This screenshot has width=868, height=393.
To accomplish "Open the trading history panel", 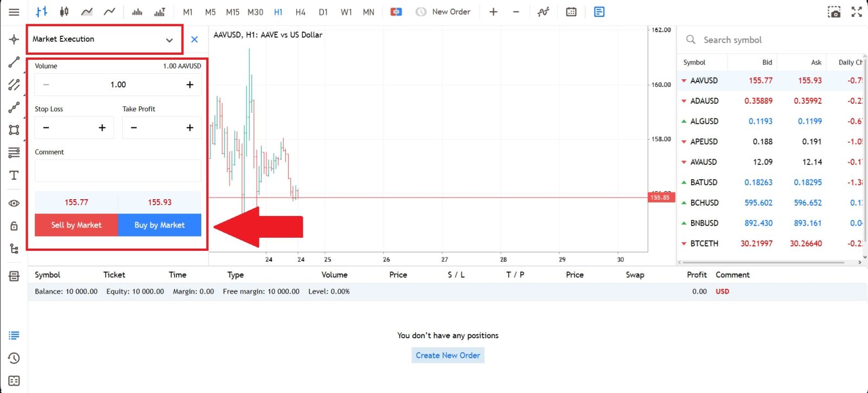I will [x=14, y=358].
